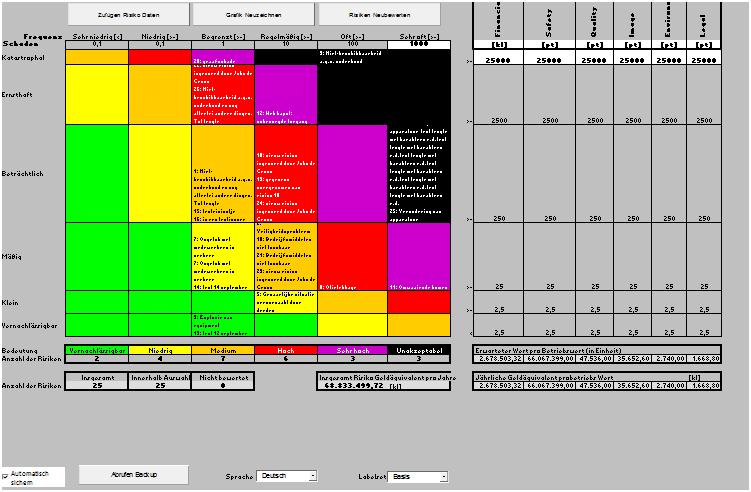Click the 'Risiken Neubewerten' button

coord(379,15)
